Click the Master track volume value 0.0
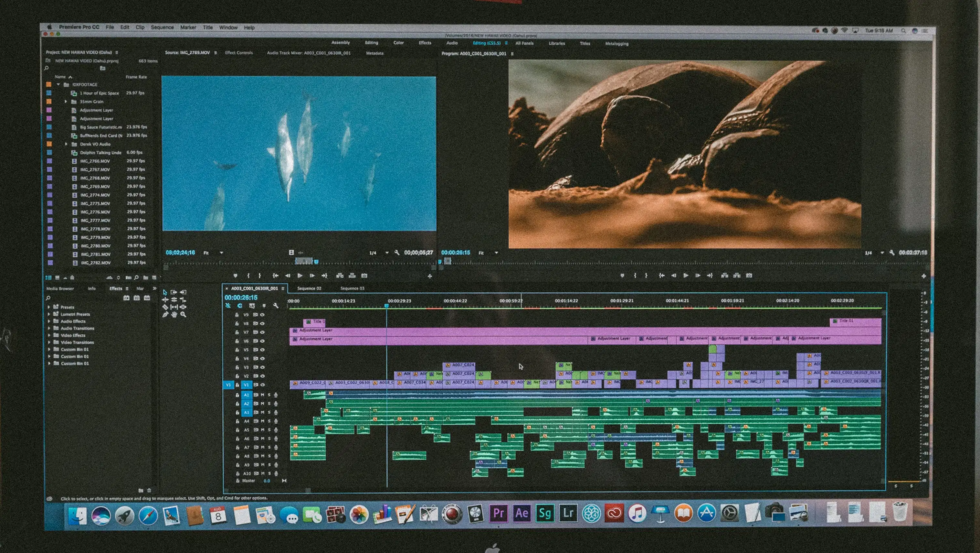This screenshot has height=553, width=980. point(267,481)
